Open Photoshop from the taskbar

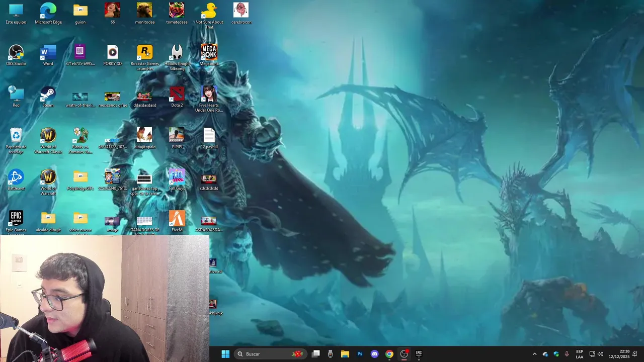pyautogui.click(x=360, y=354)
